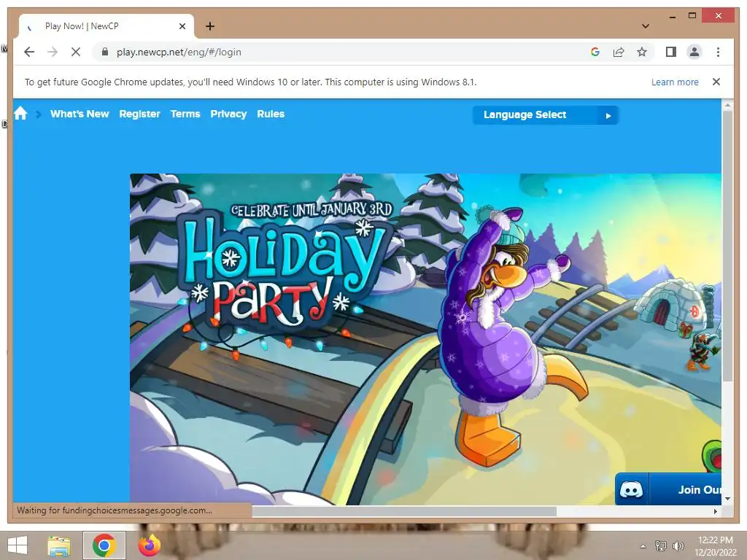This screenshot has height=560, width=747.
Task: Open the What's New page
Action: click(80, 114)
